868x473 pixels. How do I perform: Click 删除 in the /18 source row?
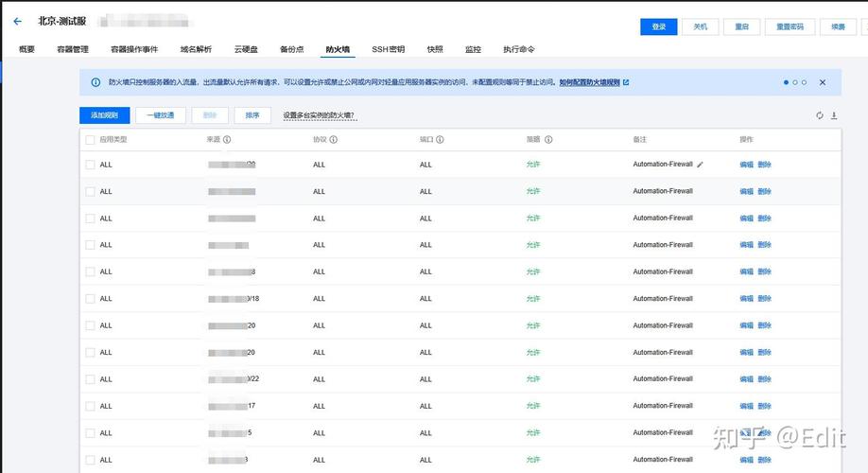765,299
